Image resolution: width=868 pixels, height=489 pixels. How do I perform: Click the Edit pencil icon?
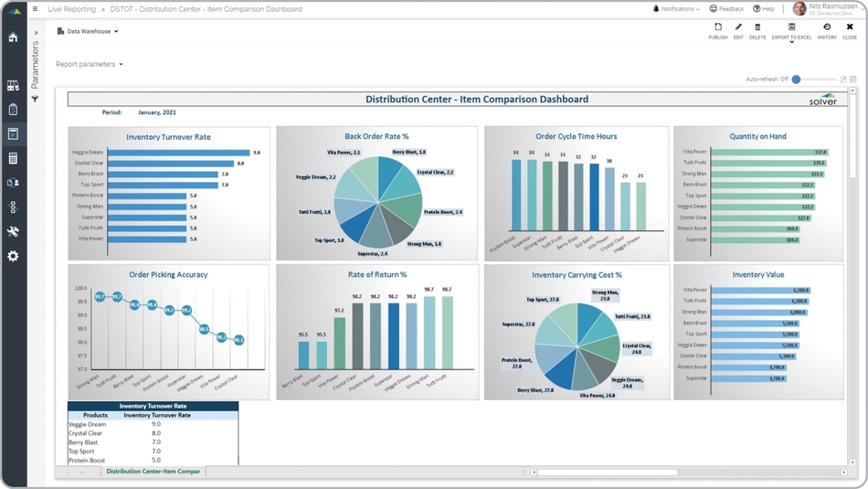738,31
